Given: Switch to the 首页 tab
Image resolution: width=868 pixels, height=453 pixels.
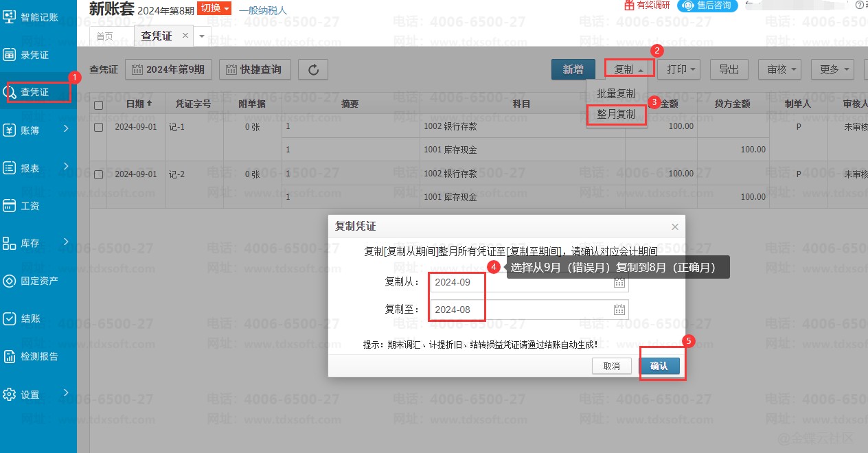Looking at the screenshot, I should click(x=104, y=36).
